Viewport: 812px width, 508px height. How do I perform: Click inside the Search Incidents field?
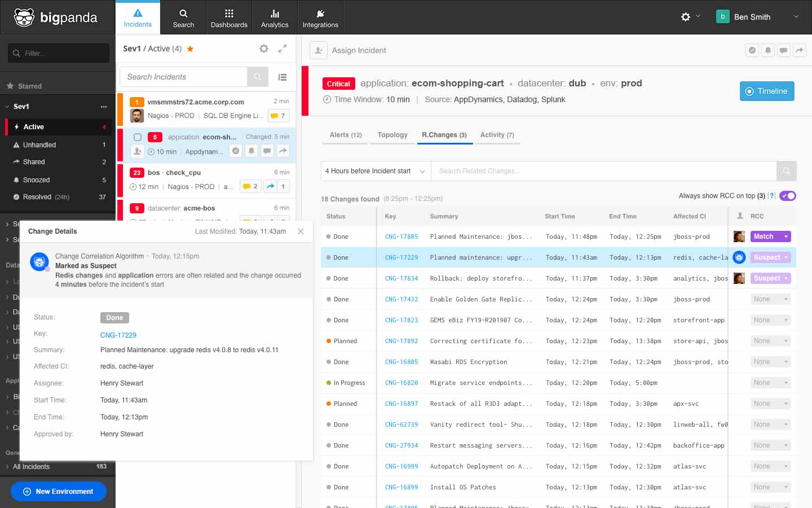coord(183,77)
